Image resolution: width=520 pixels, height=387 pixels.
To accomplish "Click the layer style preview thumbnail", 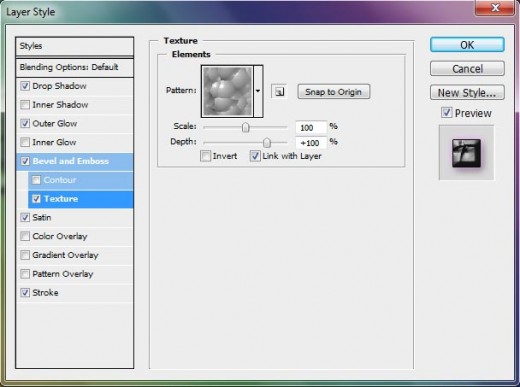I will coord(466,153).
